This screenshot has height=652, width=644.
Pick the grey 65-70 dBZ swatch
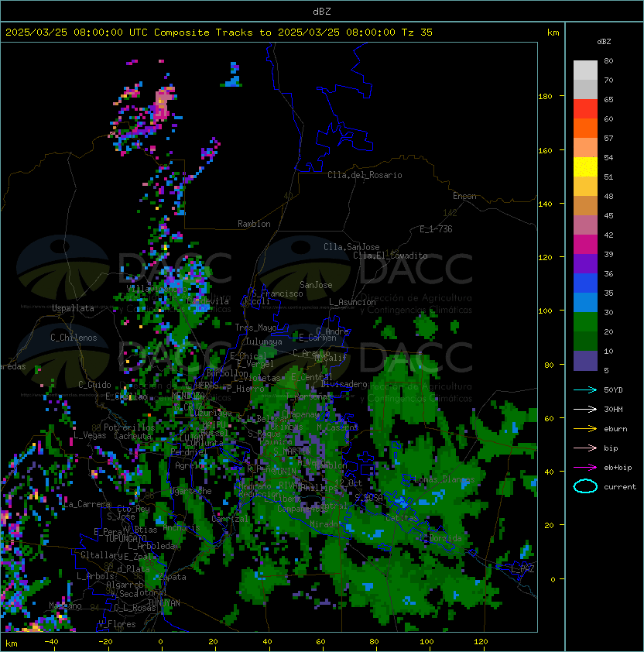click(585, 89)
